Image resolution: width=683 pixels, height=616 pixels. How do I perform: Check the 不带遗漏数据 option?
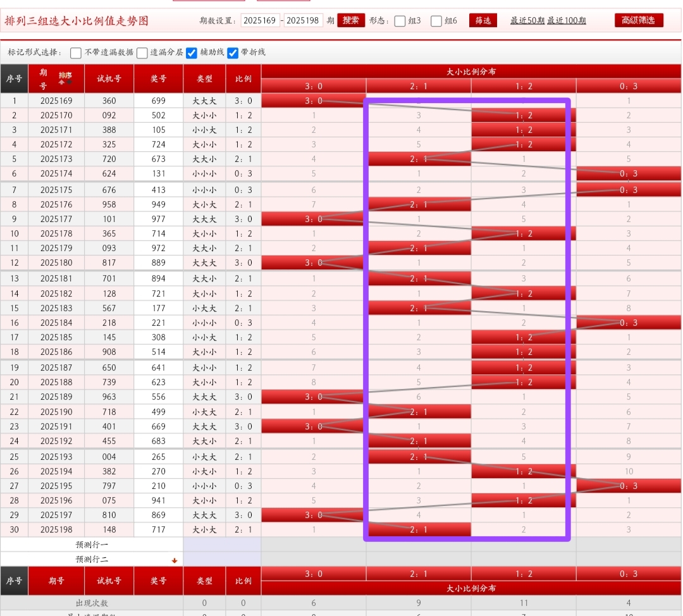click(x=76, y=52)
